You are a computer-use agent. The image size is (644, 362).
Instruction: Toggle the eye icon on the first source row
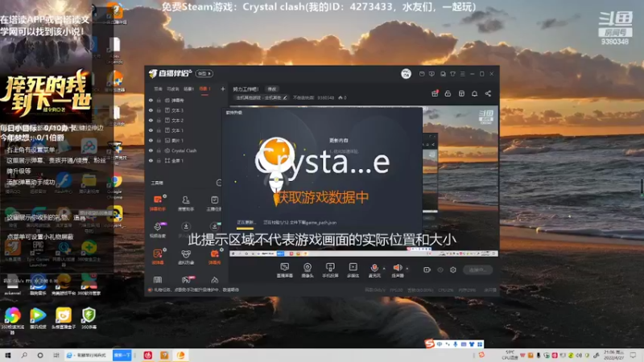pos(151,100)
